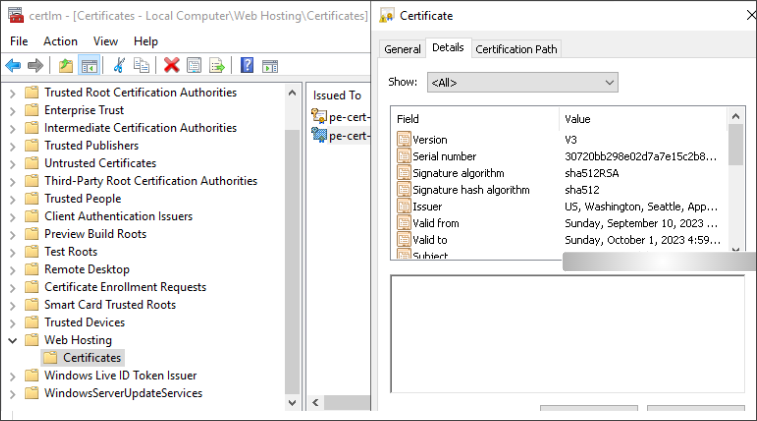757x421 pixels.
Task: Click the sha512RSA value
Action: 591,173
